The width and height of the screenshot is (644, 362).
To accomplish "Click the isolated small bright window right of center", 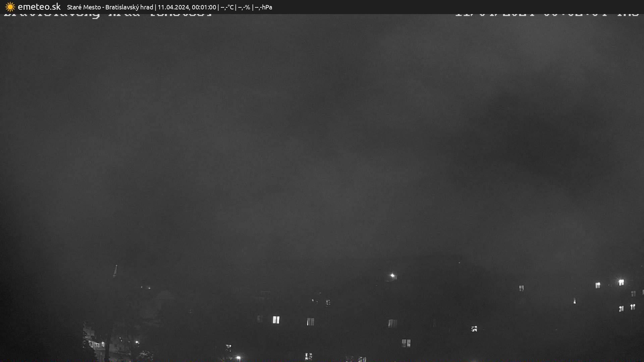I will tap(474, 329).
